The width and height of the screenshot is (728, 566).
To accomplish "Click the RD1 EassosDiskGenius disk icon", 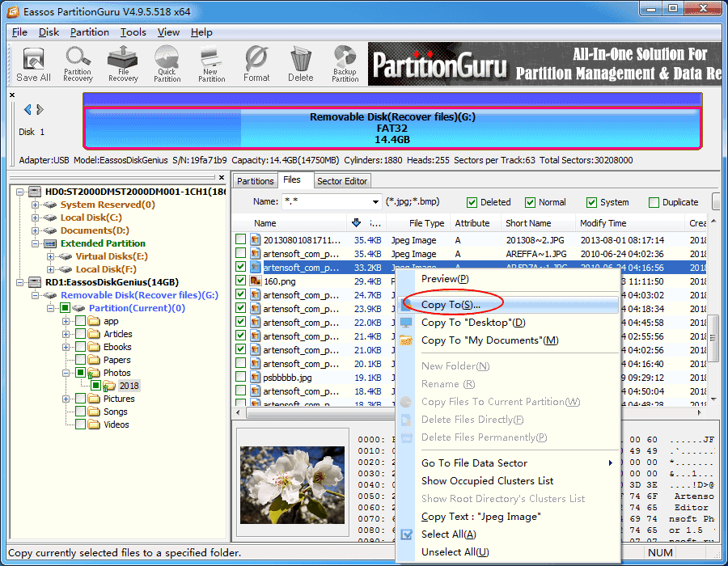I will tap(35, 282).
